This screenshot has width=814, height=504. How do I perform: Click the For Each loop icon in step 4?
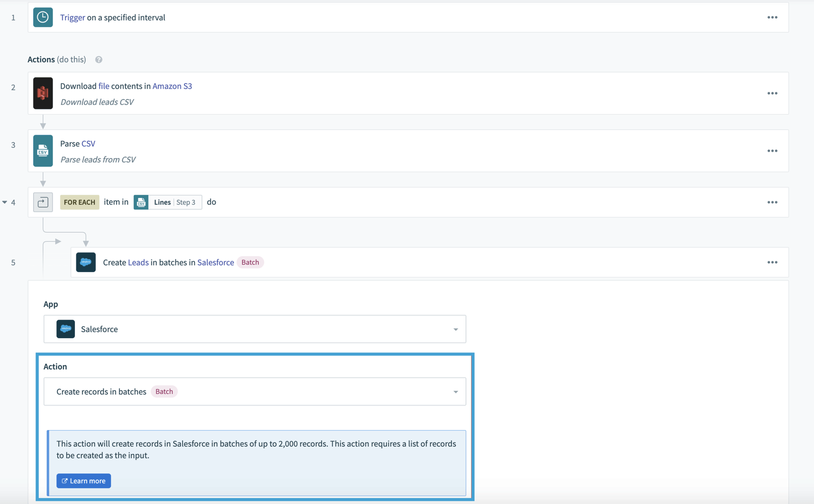43,202
